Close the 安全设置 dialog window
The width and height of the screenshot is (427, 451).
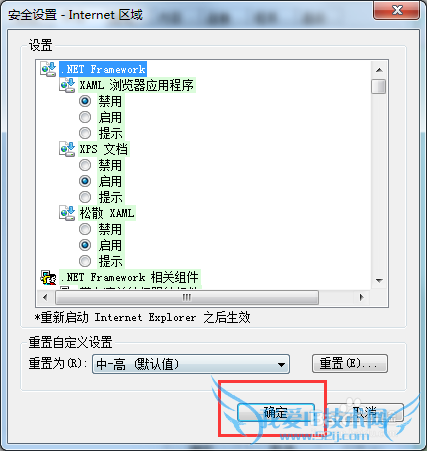(396, 10)
